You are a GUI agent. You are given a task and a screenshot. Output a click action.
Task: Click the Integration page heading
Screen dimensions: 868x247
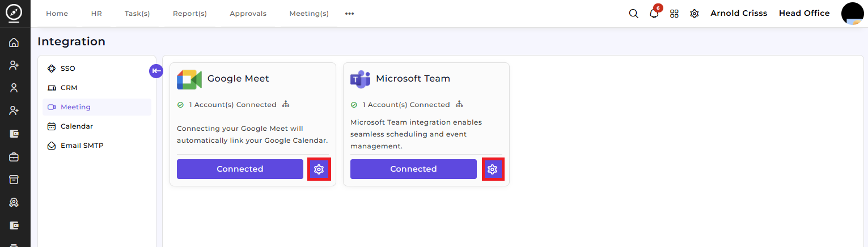[71, 41]
